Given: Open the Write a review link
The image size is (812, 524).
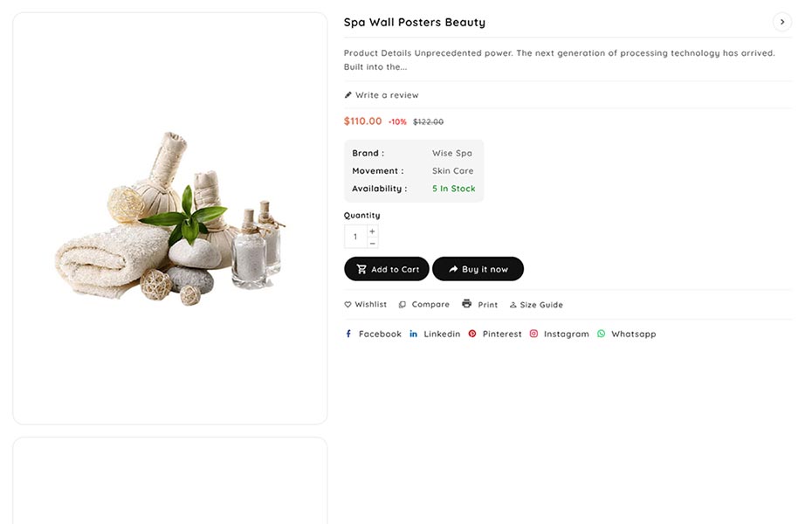Looking at the screenshot, I should (387, 95).
